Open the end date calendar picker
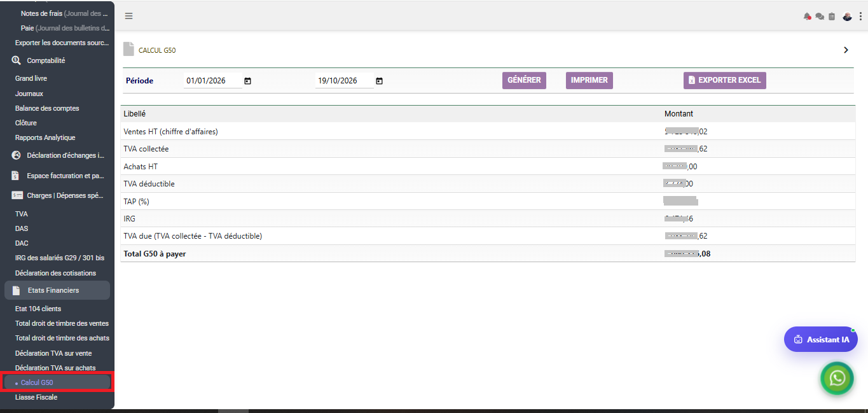 (x=379, y=81)
